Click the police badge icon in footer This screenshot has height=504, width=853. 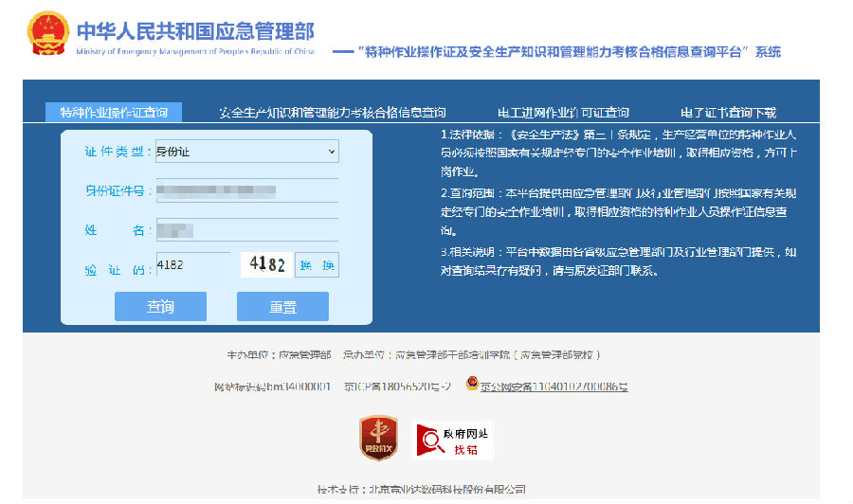(472, 384)
